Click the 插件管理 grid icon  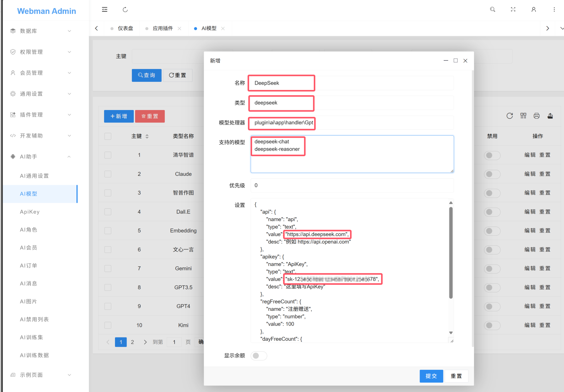tap(13, 115)
